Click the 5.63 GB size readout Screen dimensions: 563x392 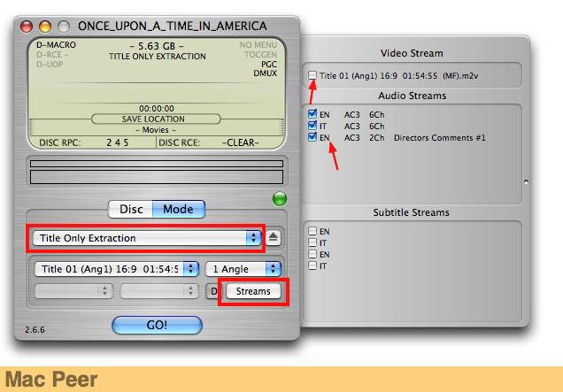pos(157,46)
